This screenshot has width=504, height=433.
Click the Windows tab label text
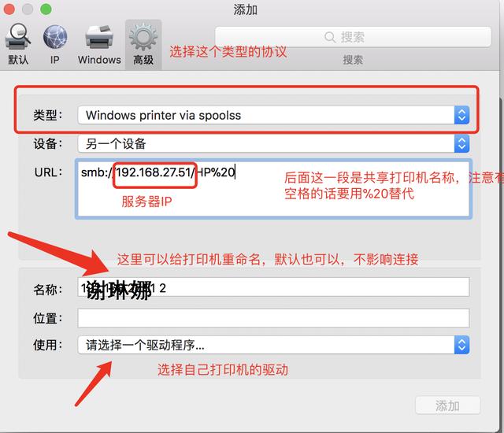(x=99, y=60)
